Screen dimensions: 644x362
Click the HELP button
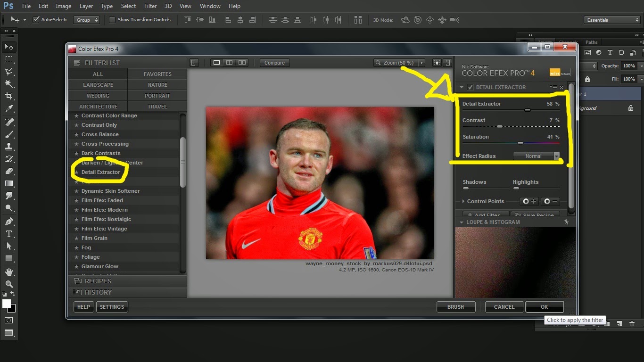[83, 307]
